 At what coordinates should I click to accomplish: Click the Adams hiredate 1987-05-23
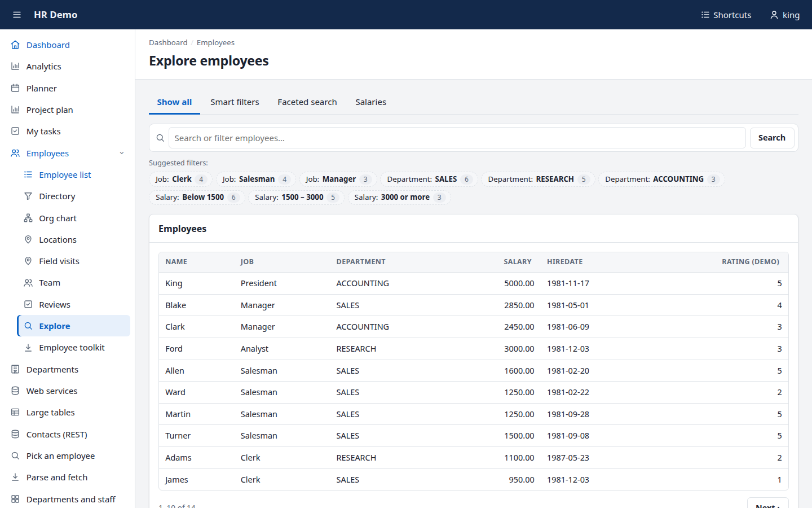tap(568, 458)
